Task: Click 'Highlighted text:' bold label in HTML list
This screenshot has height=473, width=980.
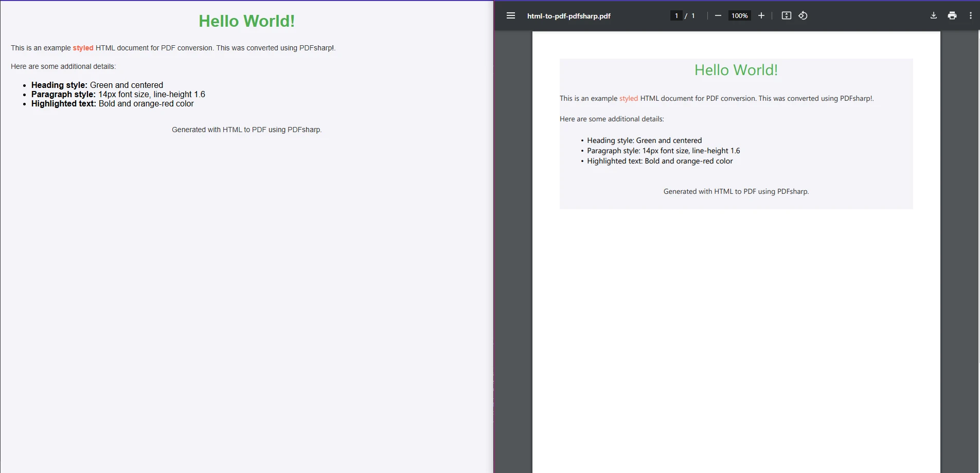Action: pyautogui.click(x=63, y=103)
